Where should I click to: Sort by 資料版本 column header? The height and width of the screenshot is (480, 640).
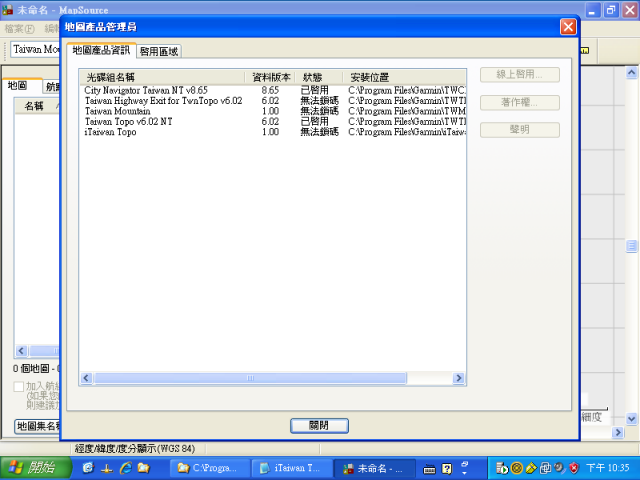coord(270,77)
